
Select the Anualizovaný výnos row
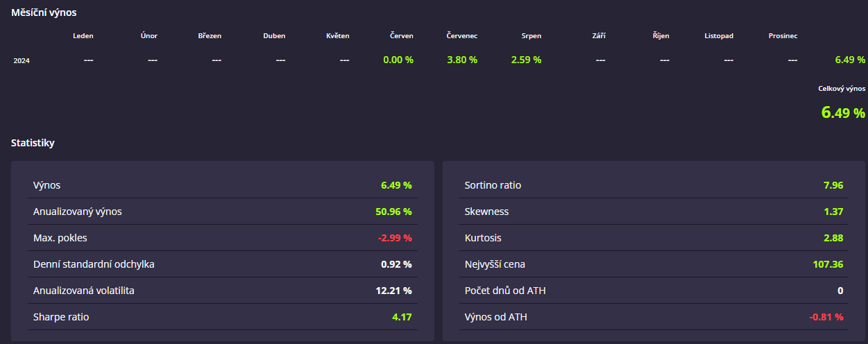coord(222,212)
